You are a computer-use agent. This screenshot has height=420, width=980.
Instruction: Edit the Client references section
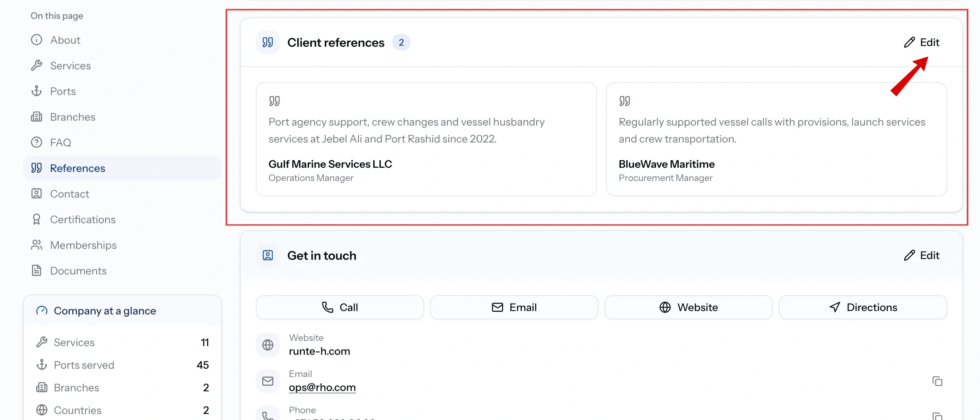click(x=921, y=42)
